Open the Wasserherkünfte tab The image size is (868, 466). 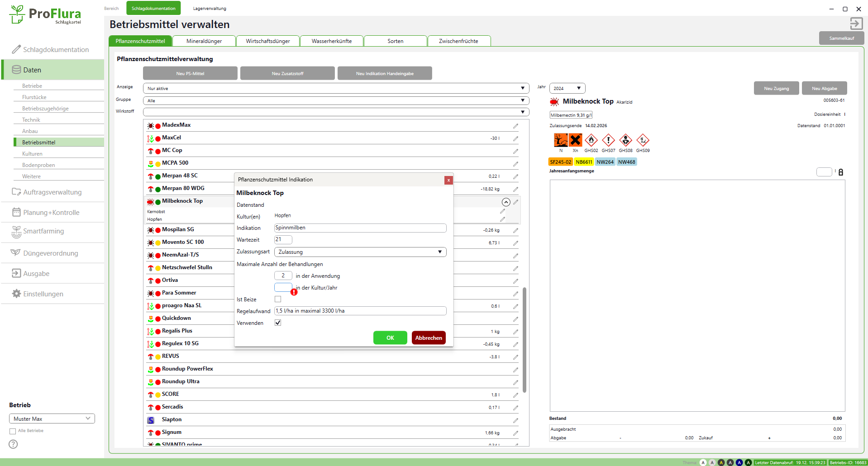[x=332, y=41]
